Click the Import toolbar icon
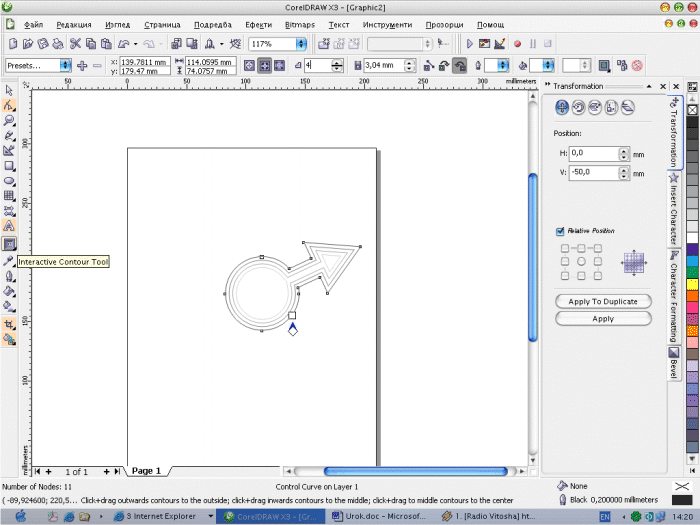The image size is (700, 525). coord(177,43)
